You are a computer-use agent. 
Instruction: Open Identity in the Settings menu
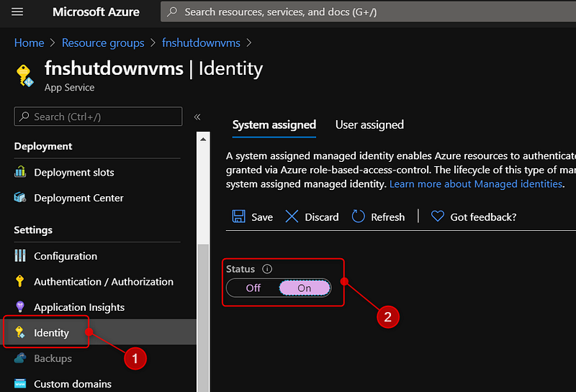point(51,333)
